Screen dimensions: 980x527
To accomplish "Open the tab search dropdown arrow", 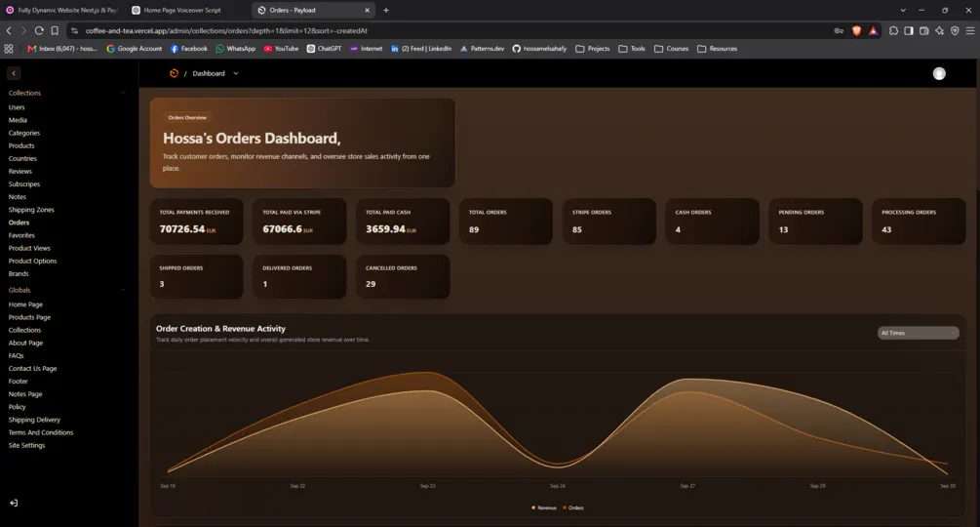I will coord(903,10).
